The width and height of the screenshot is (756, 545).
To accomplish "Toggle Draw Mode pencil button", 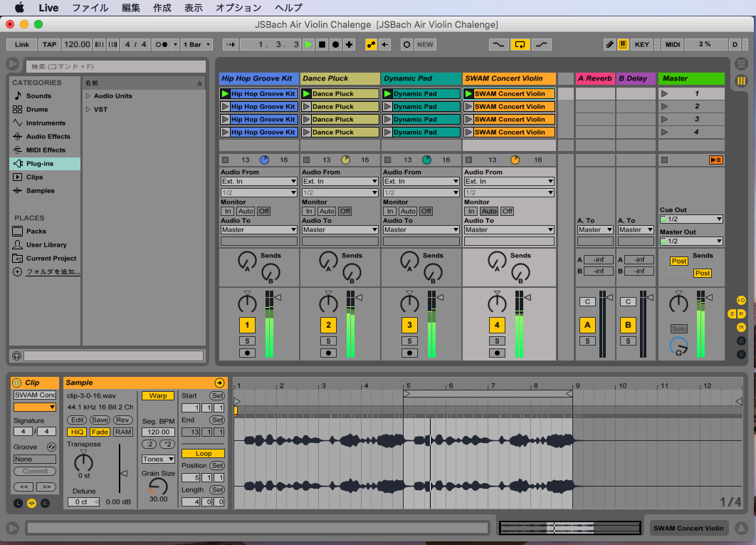I will 609,44.
